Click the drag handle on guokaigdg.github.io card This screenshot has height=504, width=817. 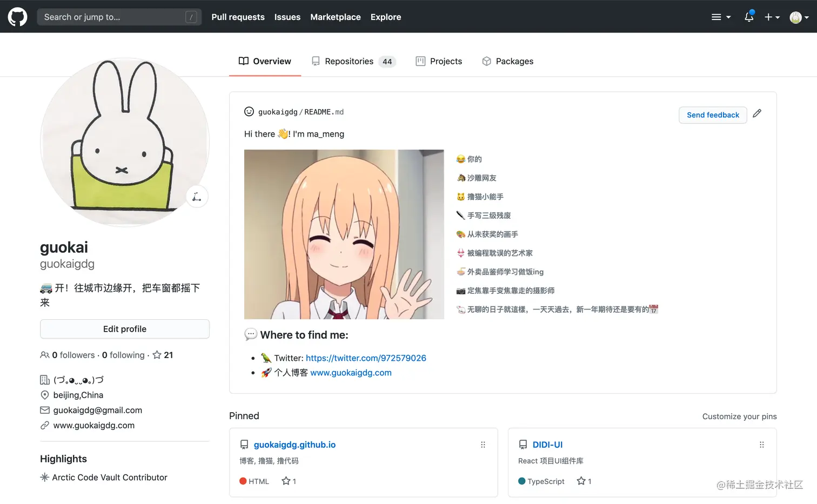tap(483, 445)
